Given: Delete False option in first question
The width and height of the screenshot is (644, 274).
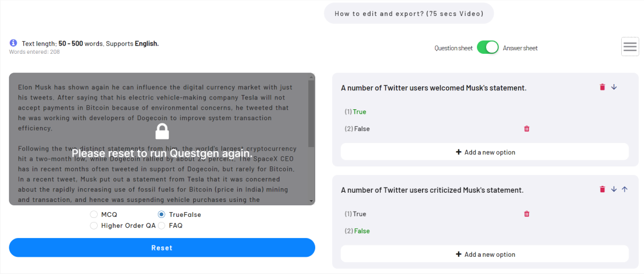Looking at the screenshot, I should 527,129.
